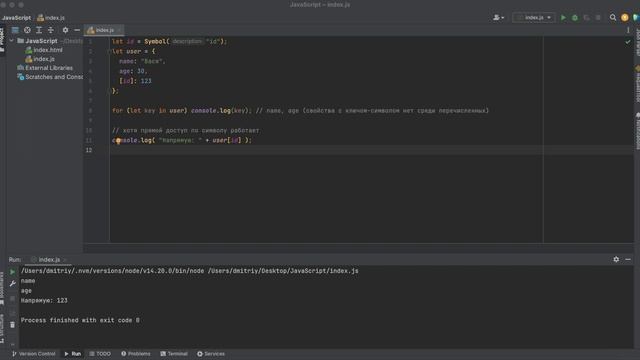Toggle the Structure side tool window tab
The image size is (640, 360).
point(2,329)
